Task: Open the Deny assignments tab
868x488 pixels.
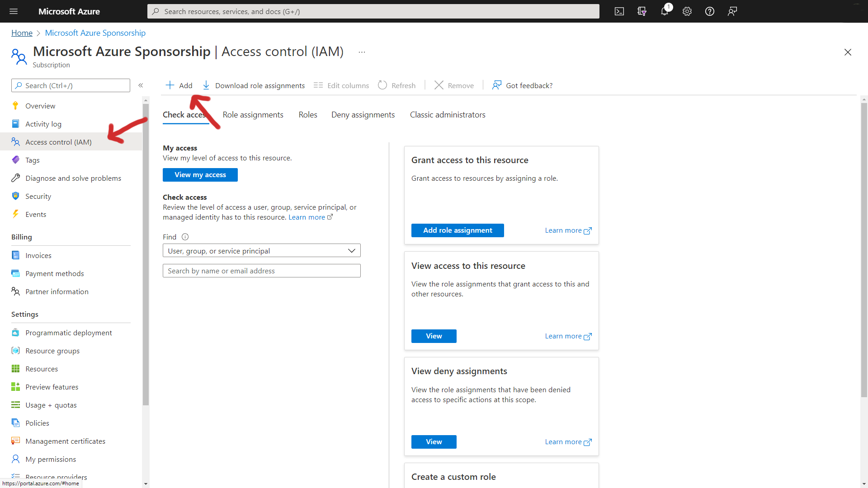Action: (x=363, y=115)
